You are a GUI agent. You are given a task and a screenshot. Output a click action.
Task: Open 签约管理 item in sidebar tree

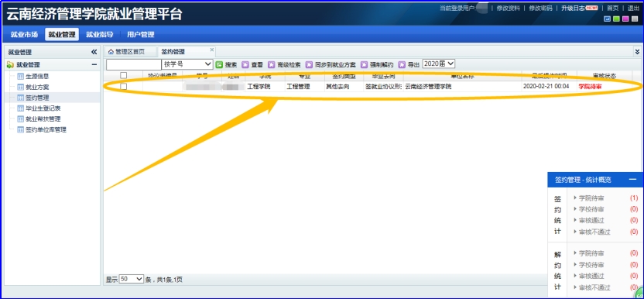tap(37, 98)
